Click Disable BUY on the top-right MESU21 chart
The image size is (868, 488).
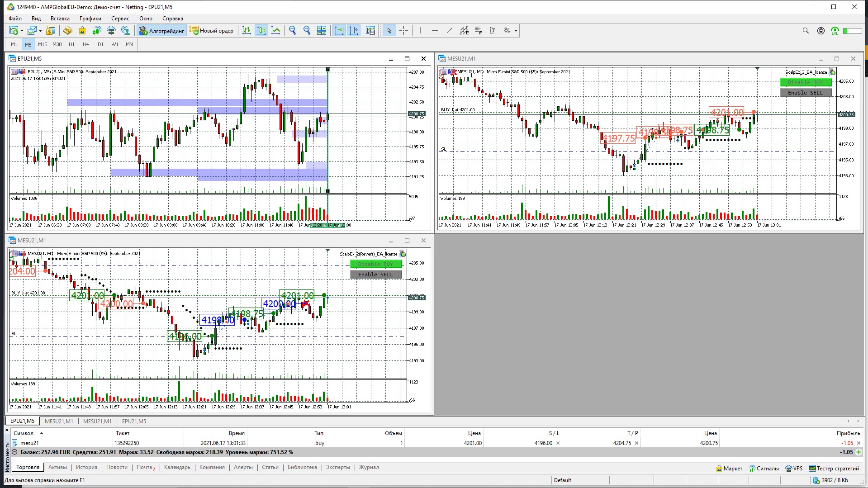point(806,82)
